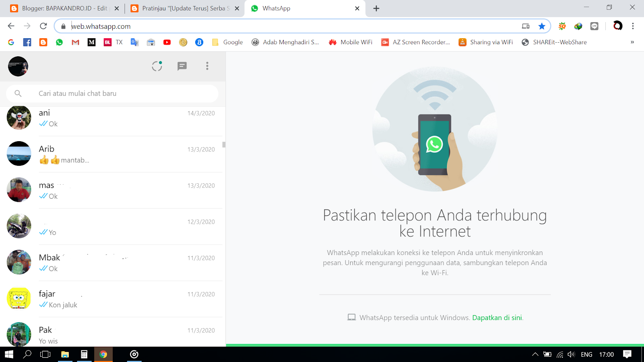Open Blogger bookmark icon

point(43,42)
